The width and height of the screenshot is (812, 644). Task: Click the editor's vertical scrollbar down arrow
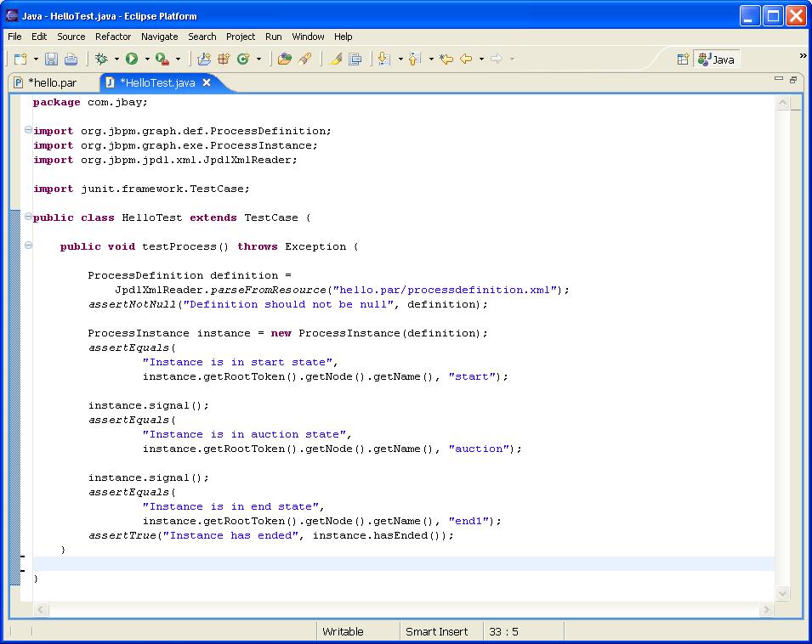coord(783,594)
